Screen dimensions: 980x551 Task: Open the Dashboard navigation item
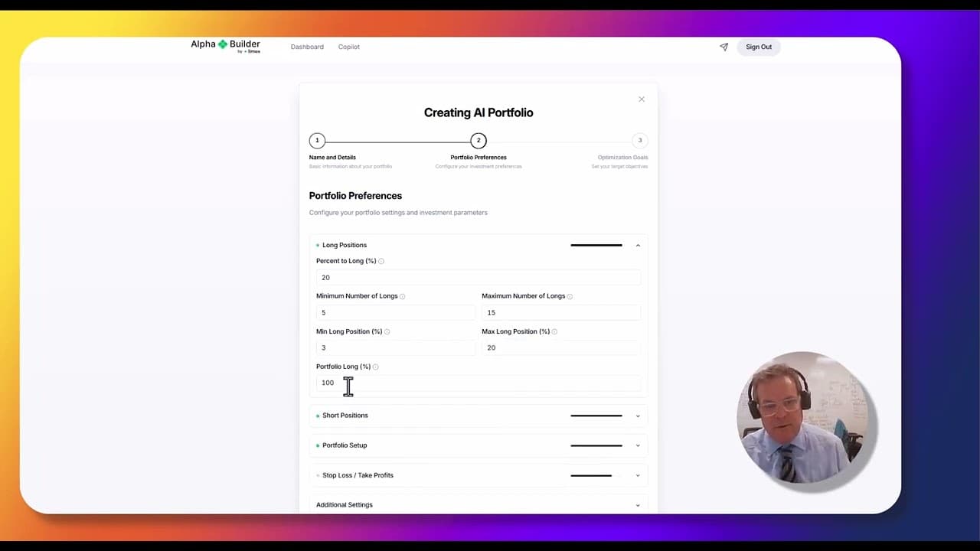[307, 47]
